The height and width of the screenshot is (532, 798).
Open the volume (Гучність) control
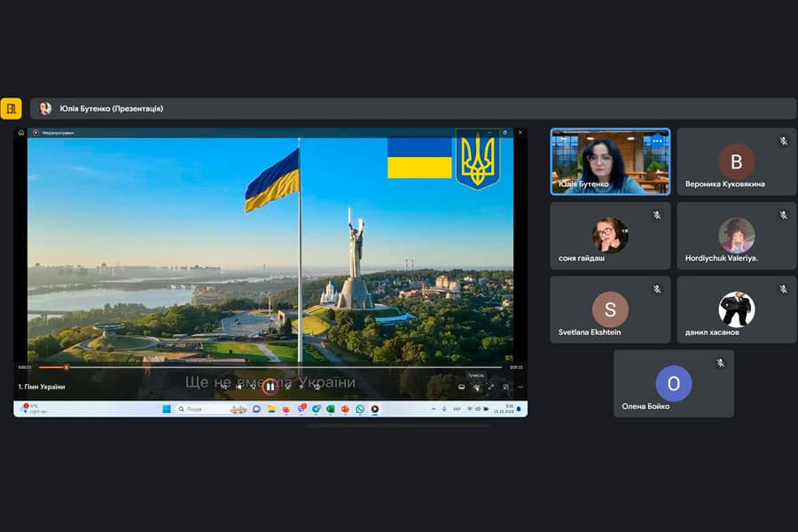coord(476,387)
